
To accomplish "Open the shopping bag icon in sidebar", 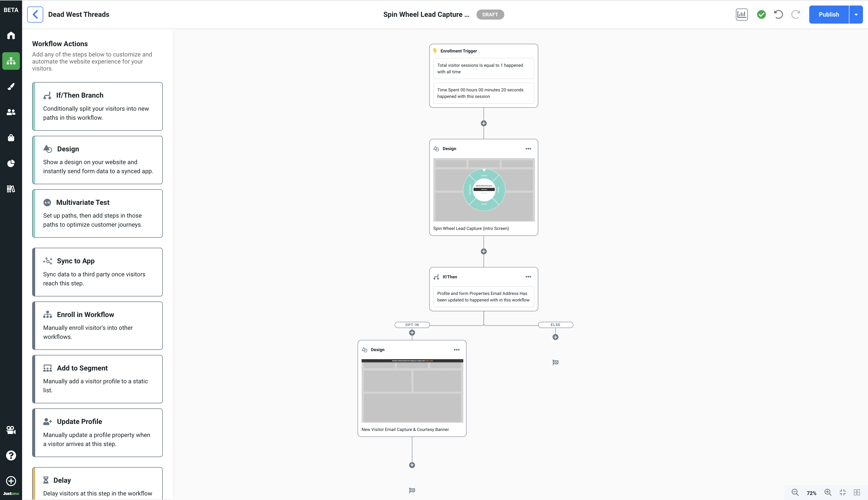I will (11, 137).
